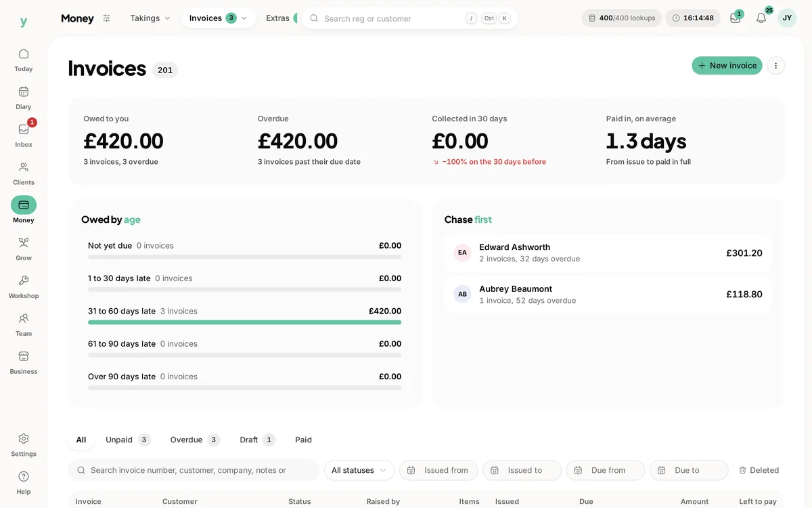Expand the Takings dropdown
This screenshot has height=508, width=812.
pos(150,18)
